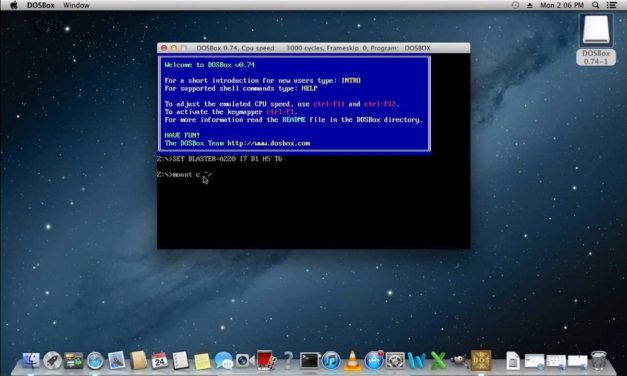627x376 pixels.
Task: Open the Apple menu
Action: (14, 5)
